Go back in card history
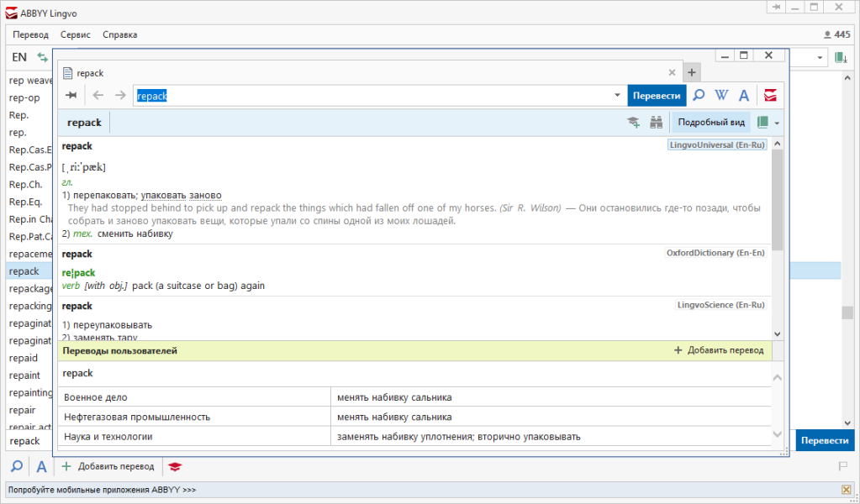 98,95
